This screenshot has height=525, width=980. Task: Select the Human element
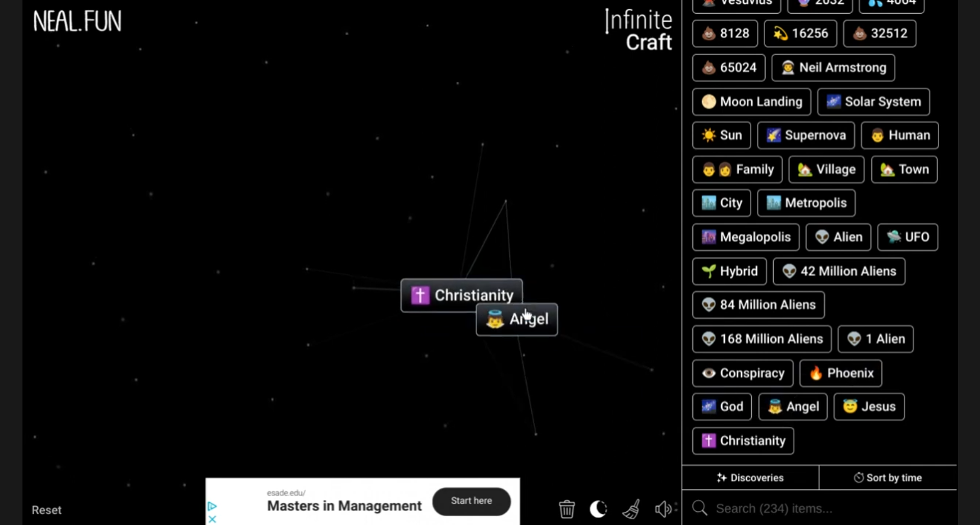(900, 135)
